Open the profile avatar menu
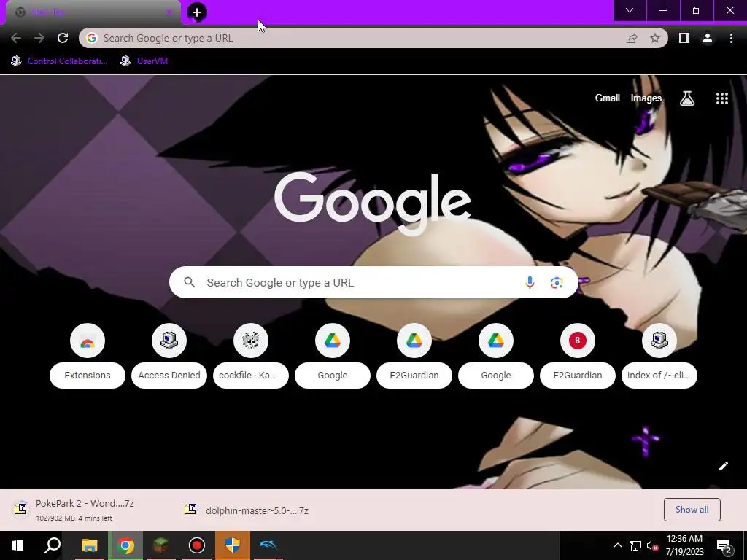Image resolution: width=747 pixels, height=560 pixels. [x=708, y=38]
